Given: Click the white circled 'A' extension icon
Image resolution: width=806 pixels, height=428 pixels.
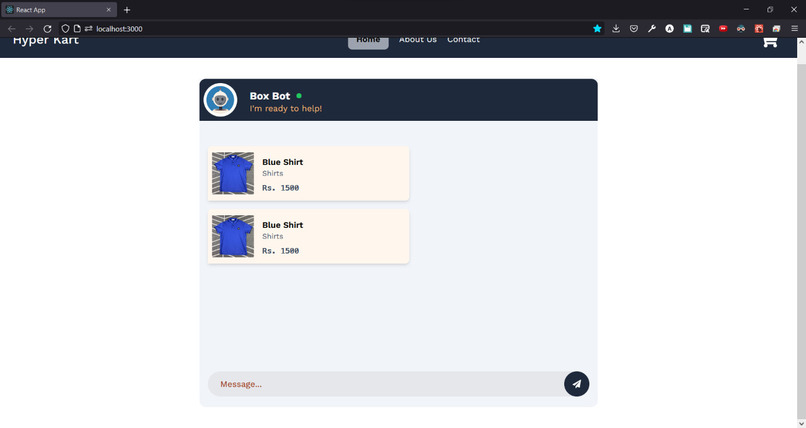Looking at the screenshot, I should pos(669,29).
